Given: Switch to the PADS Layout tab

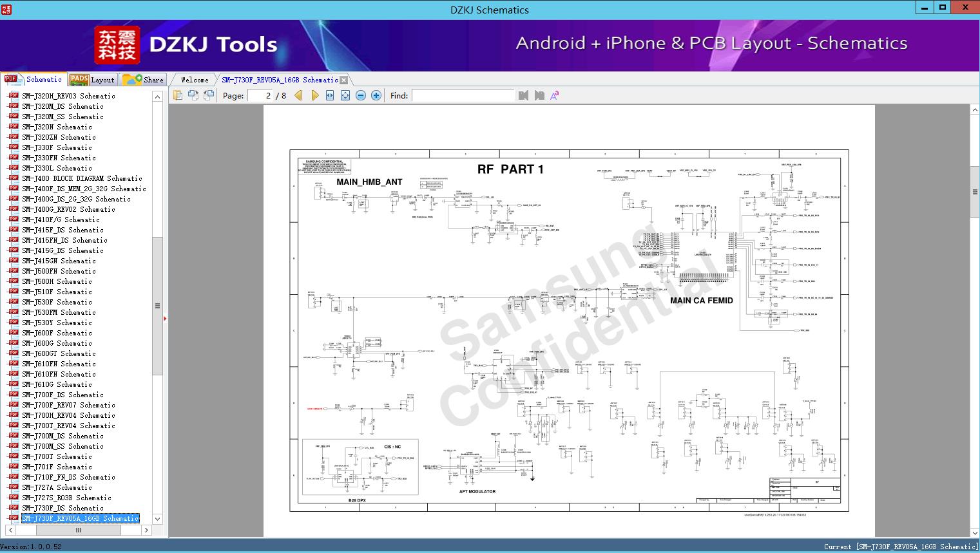Looking at the screenshot, I should (x=92, y=80).
